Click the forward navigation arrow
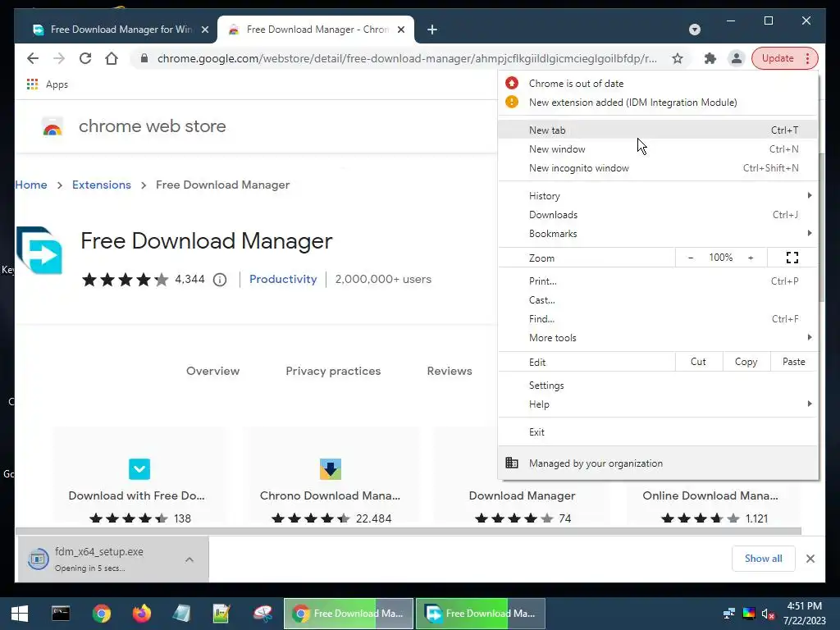 (59, 58)
